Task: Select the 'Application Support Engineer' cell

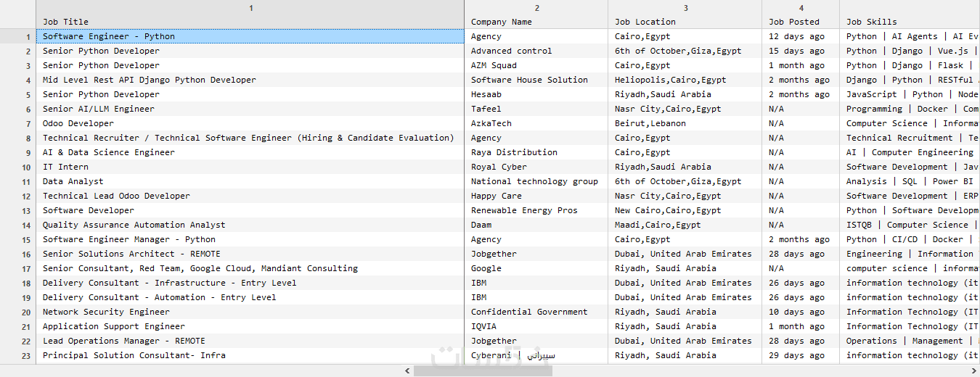Action: click(x=250, y=326)
